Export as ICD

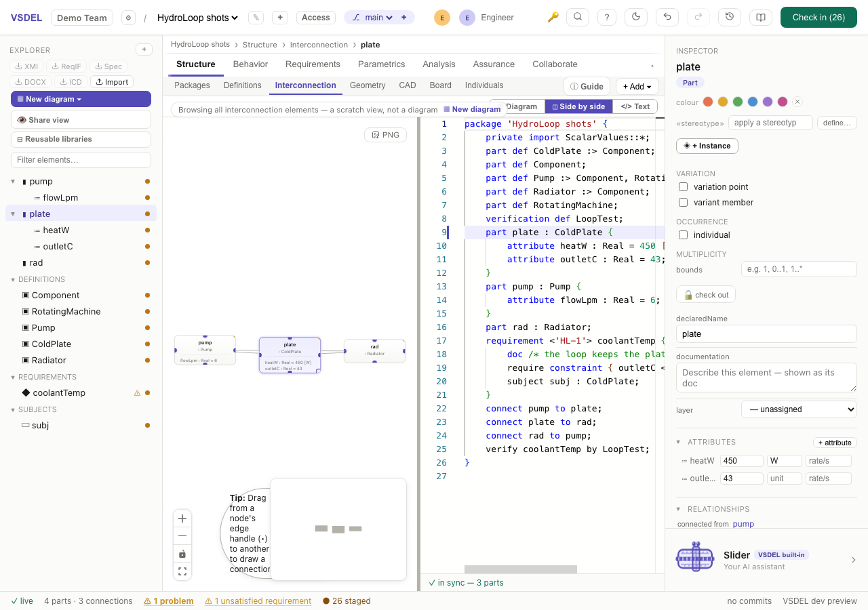click(71, 82)
